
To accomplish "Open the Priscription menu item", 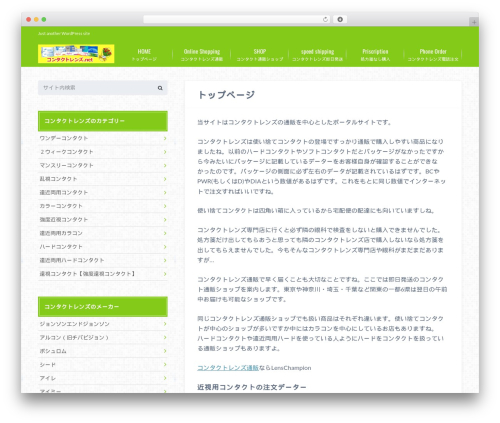I will point(375,55).
